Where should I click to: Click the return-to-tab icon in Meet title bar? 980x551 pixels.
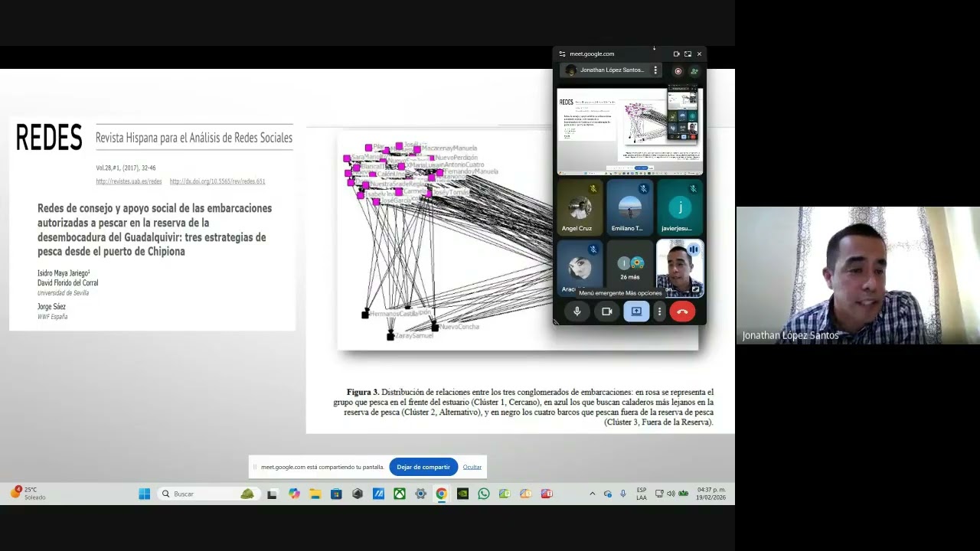tap(688, 54)
